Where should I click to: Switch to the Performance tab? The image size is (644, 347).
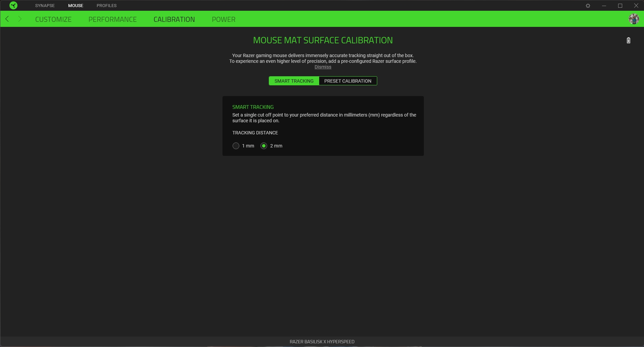point(112,19)
